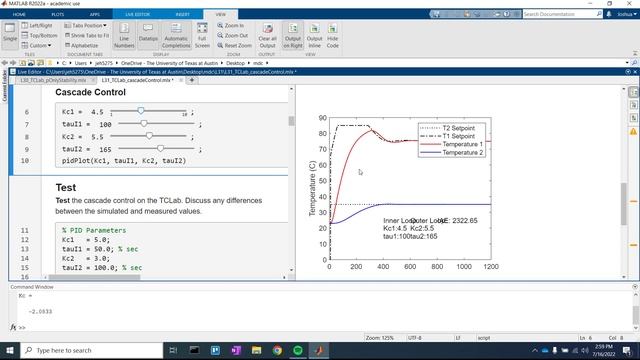
Task: Open Command Window actions menu
Action: point(635,287)
